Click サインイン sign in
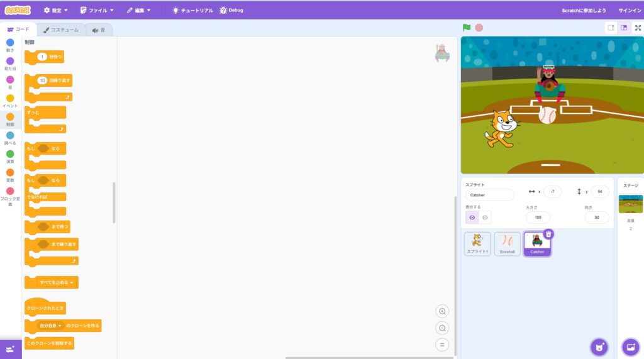The height and width of the screenshot is (359, 644). tap(630, 10)
